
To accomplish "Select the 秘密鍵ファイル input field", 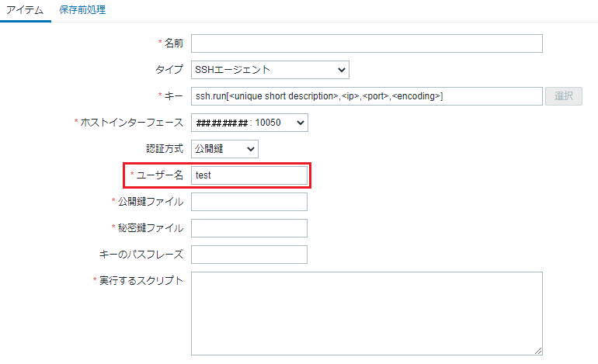I will (249, 228).
